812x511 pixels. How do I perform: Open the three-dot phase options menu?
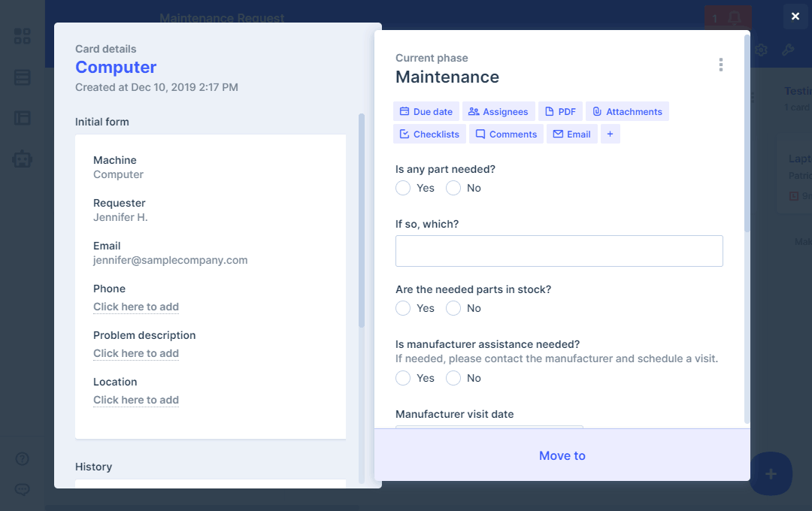pos(720,65)
